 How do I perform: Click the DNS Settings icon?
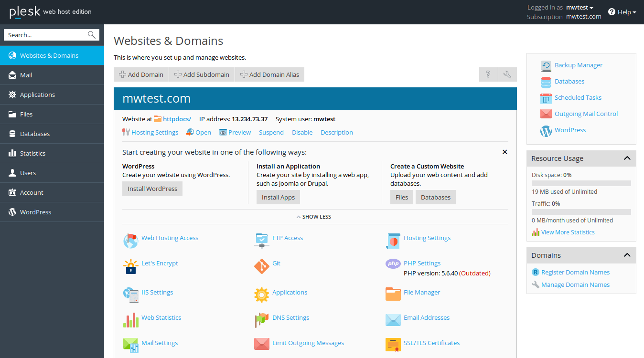tap(261, 320)
